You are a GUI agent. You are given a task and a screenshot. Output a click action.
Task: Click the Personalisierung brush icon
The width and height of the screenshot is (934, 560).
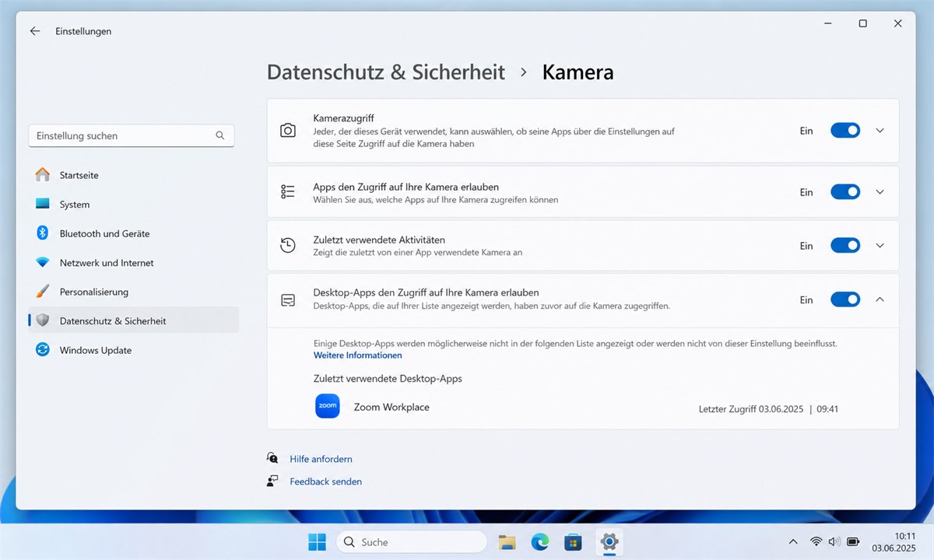pos(43,292)
